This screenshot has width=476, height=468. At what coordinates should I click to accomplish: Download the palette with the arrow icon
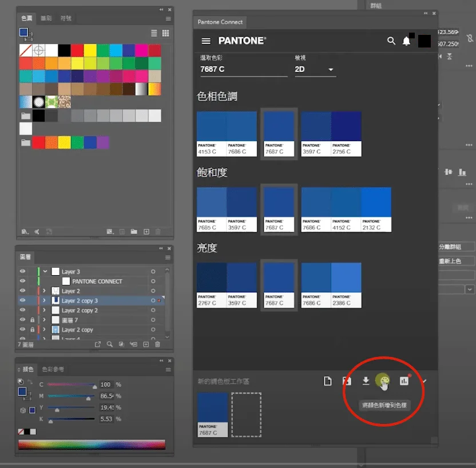pyautogui.click(x=366, y=380)
